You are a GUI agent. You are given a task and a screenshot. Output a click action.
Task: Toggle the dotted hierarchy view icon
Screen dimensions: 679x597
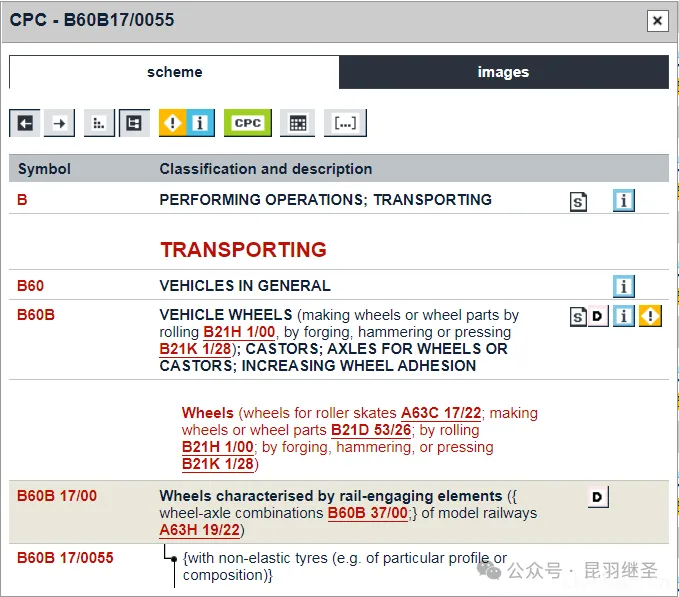pyautogui.click(x=99, y=123)
